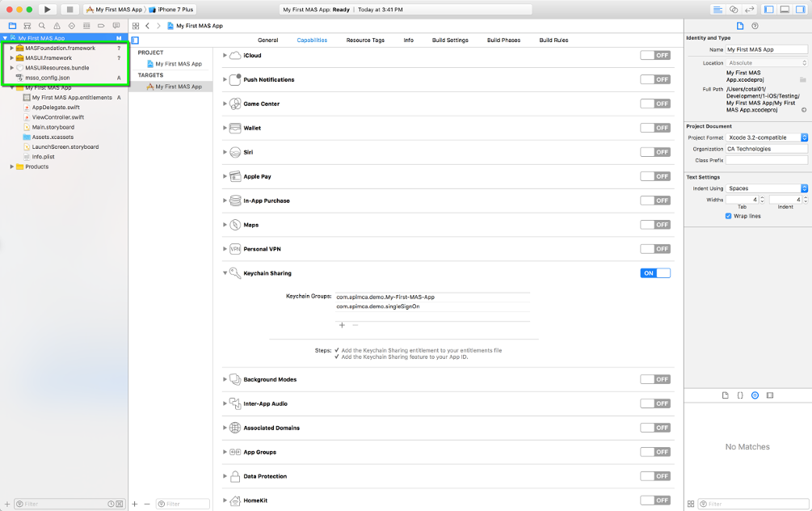Enable the Siri capability switch
Image resolution: width=812 pixels, height=511 pixels.
[655, 152]
